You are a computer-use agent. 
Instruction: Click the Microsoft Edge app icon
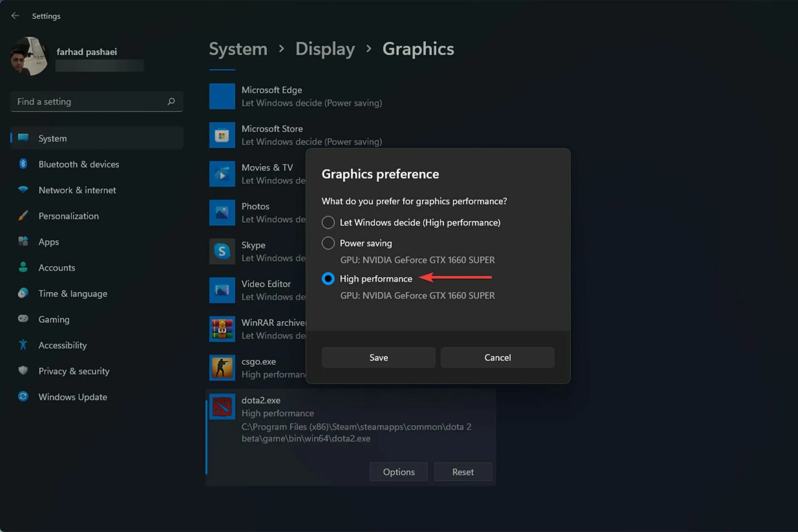[222, 96]
